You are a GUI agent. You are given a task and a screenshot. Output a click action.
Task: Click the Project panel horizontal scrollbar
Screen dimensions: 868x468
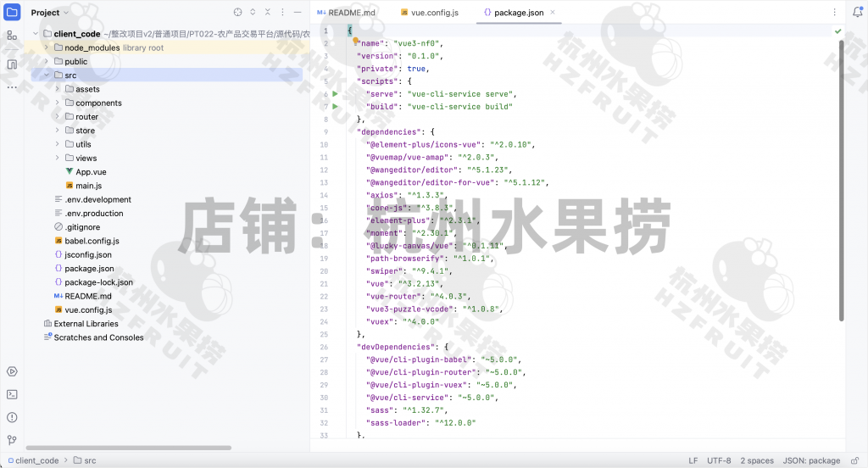tap(129, 448)
